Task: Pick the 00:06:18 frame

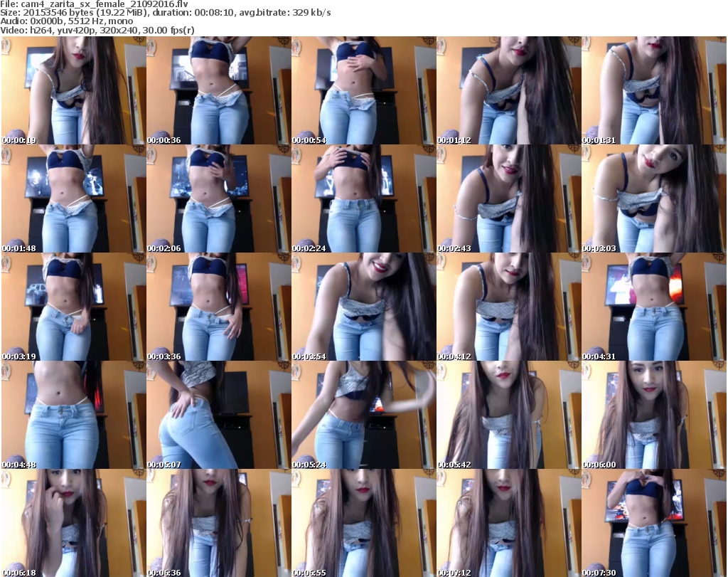Action: click(x=73, y=523)
